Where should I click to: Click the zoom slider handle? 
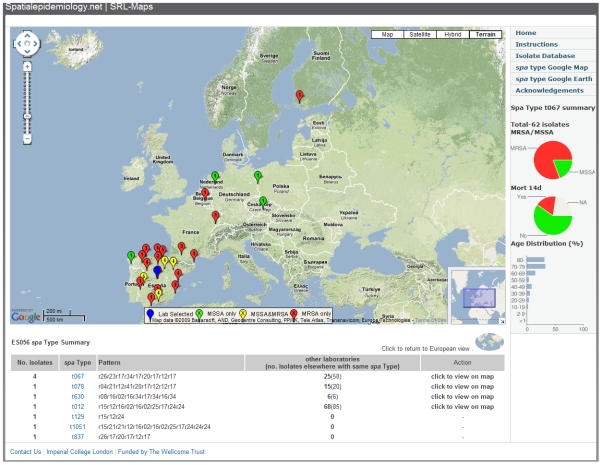27,116
